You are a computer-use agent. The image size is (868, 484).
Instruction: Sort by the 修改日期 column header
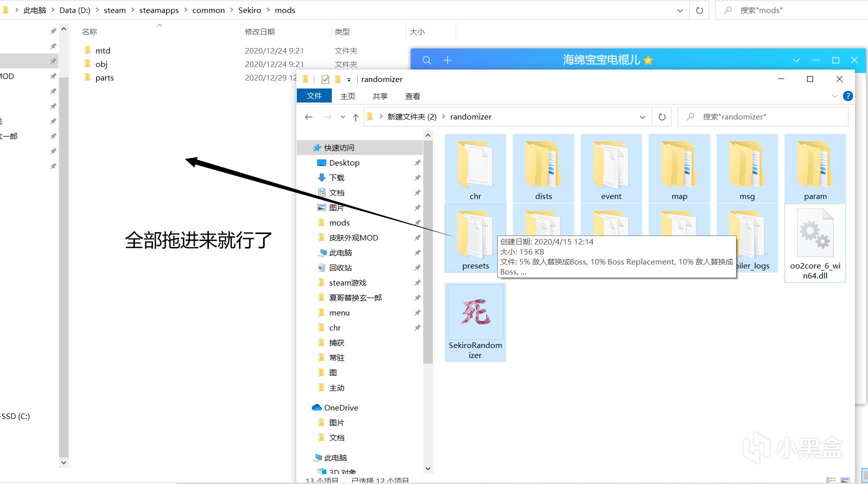click(x=260, y=31)
